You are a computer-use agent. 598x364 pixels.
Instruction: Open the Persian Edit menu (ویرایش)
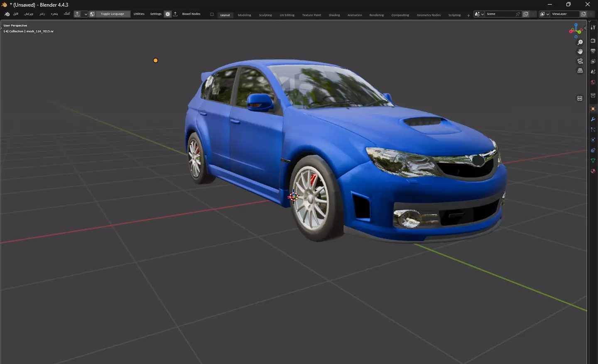pos(29,14)
